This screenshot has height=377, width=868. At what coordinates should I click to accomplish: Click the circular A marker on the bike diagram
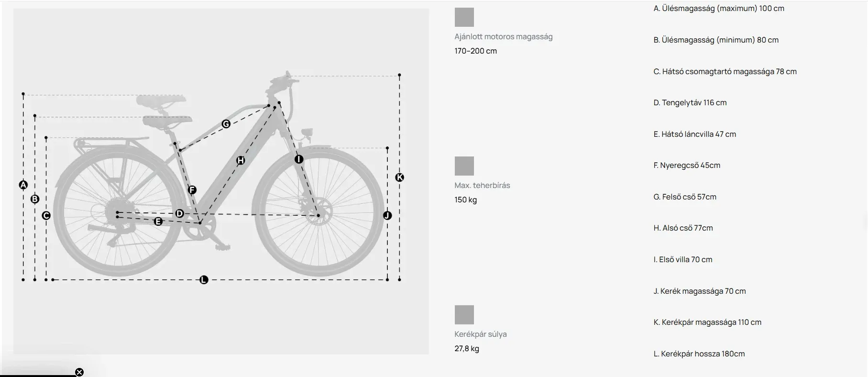(x=23, y=185)
